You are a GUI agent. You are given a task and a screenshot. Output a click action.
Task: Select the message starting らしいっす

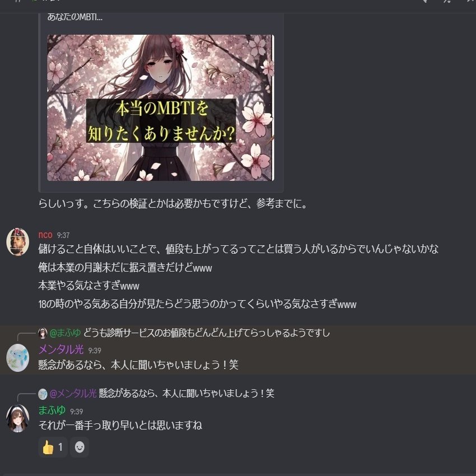(x=172, y=203)
